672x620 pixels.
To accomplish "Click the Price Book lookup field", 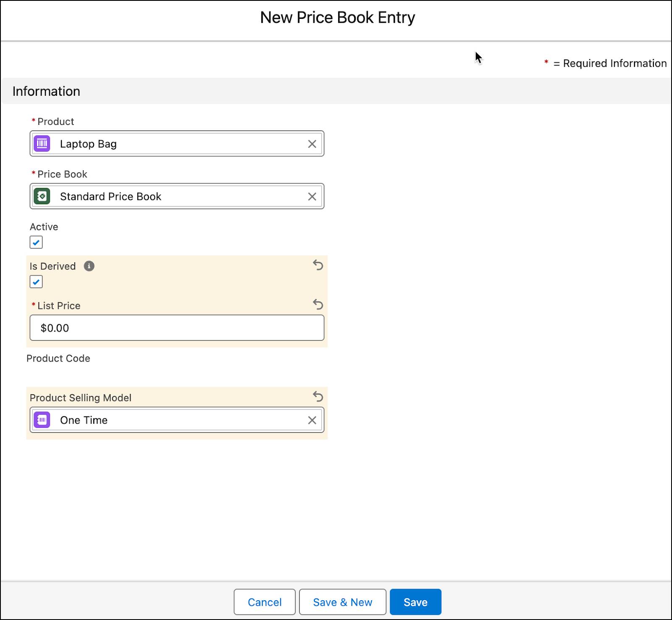I will point(177,196).
